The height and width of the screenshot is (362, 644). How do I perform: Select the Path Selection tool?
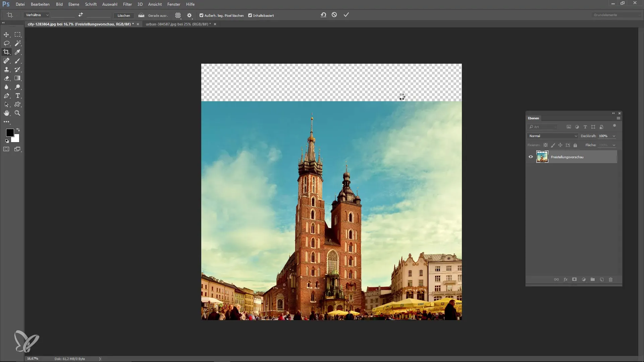6,104
